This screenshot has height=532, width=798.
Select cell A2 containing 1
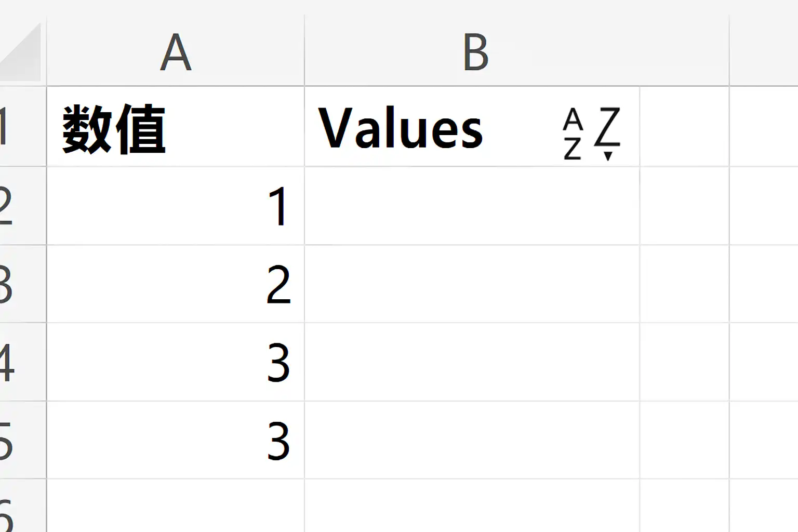point(176,206)
